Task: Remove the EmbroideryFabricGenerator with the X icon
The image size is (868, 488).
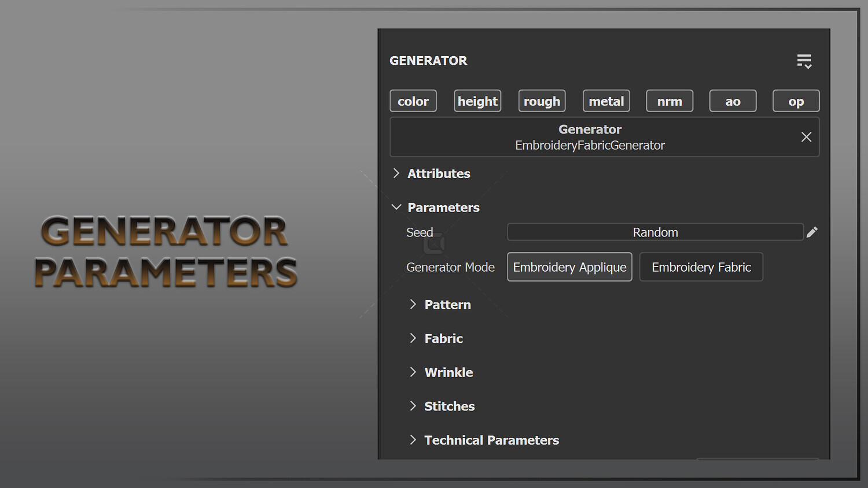Action: click(x=806, y=137)
